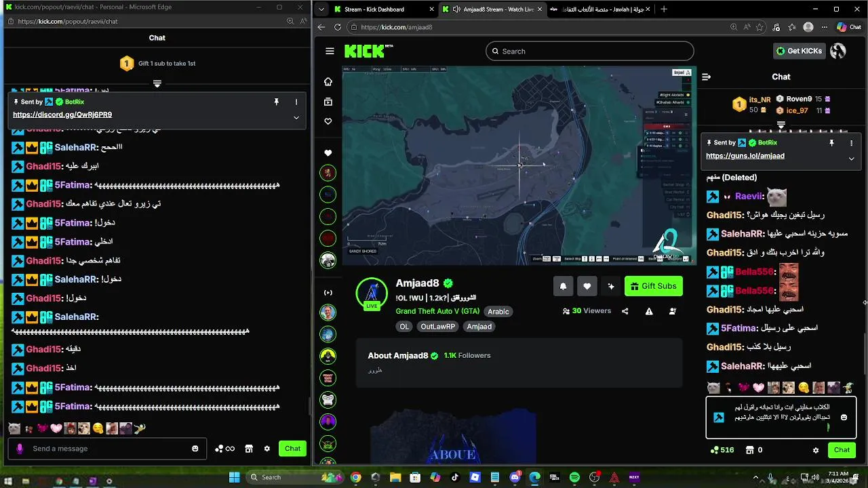Show hidden tray icons chevron
The height and width of the screenshot is (488, 868).
click(755, 477)
